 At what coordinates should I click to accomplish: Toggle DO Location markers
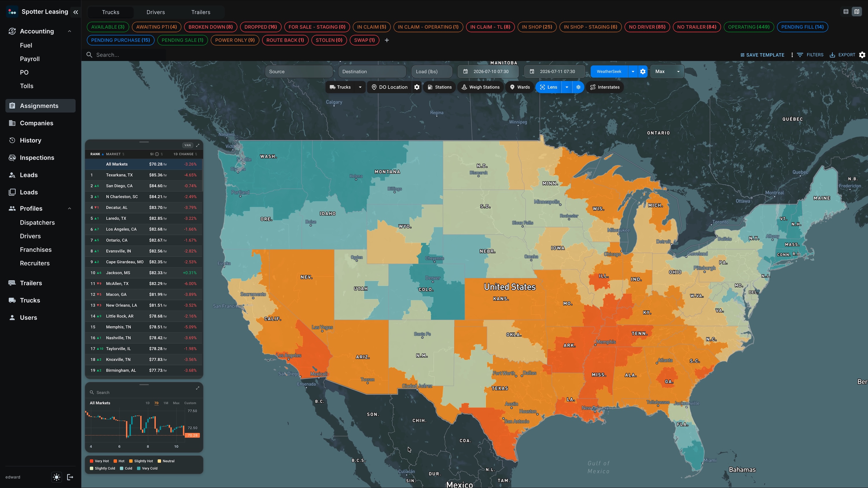[x=389, y=87]
